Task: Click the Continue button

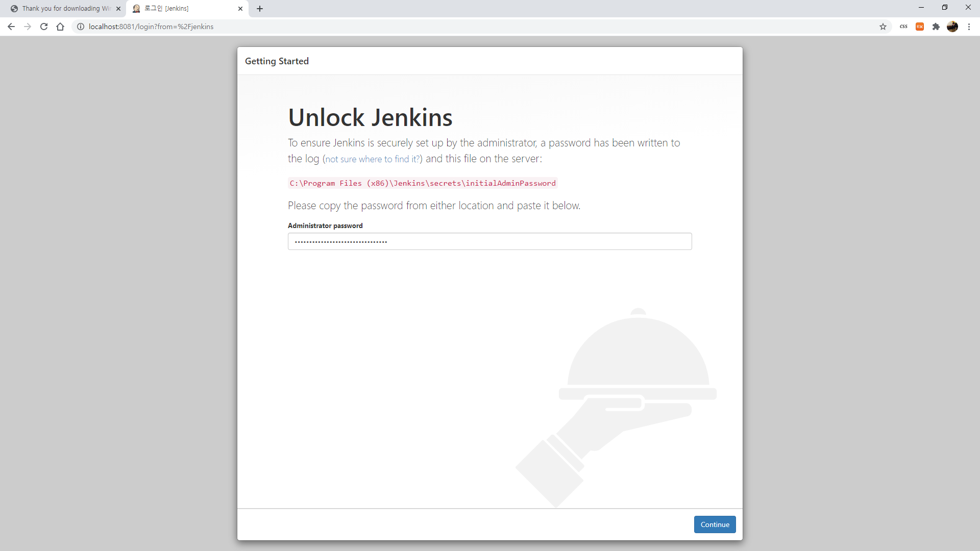Action: click(x=715, y=524)
